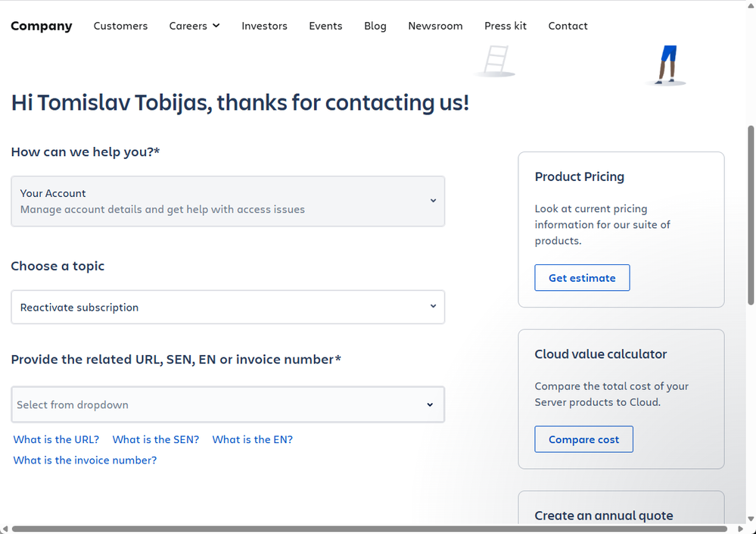This screenshot has height=534, width=756.
Task: Open the 'Choose a topic' dropdown
Action: pyautogui.click(x=228, y=308)
